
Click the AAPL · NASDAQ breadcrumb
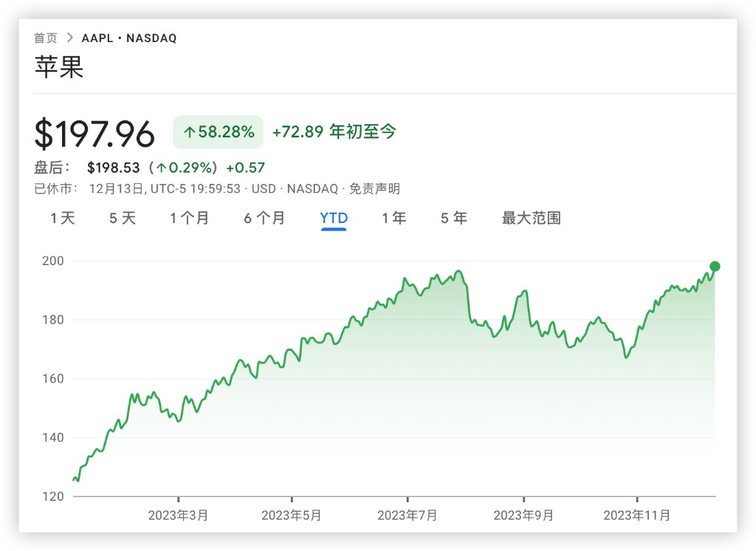click(129, 38)
